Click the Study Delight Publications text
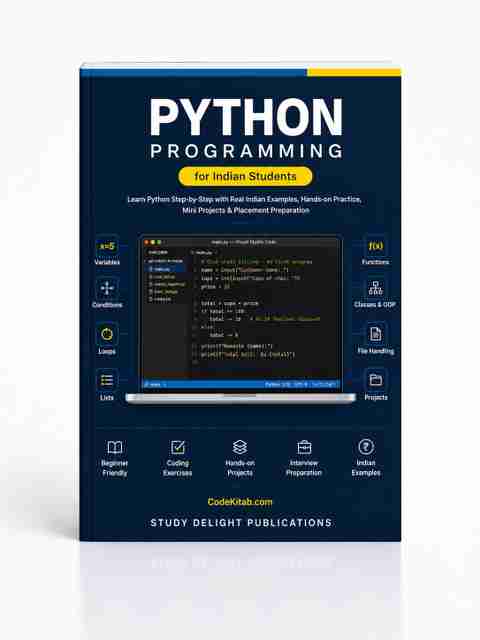The image size is (480, 640). coord(241,523)
